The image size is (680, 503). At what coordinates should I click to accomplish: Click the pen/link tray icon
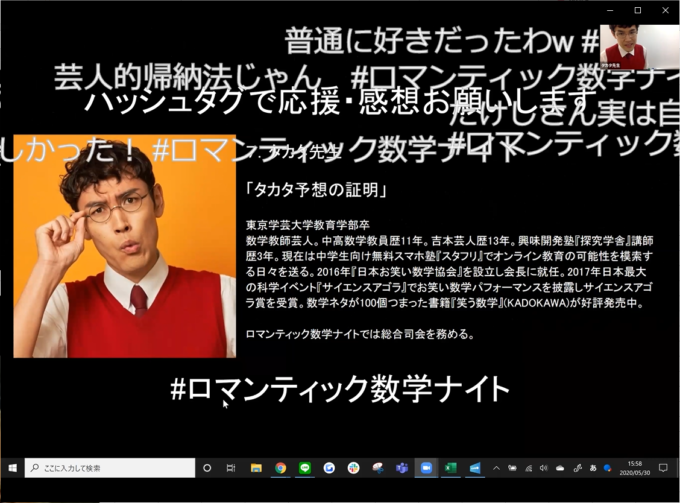[x=577, y=468]
